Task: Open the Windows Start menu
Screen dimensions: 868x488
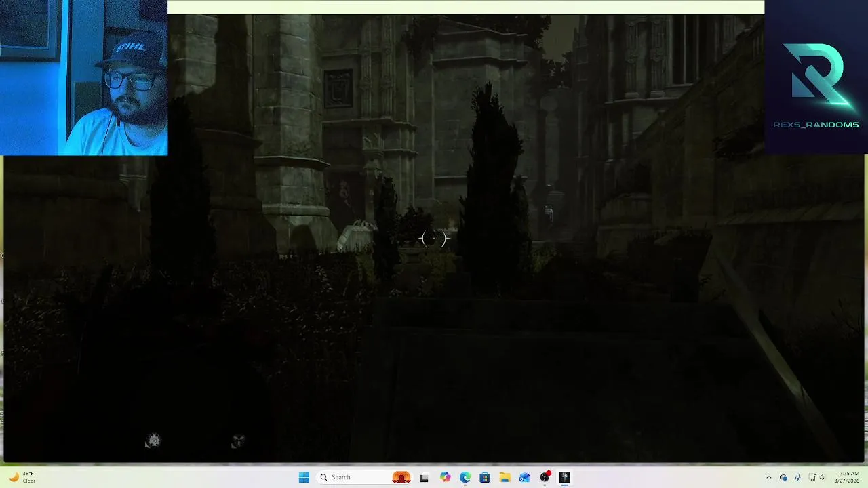Action: (x=304, y=477)
